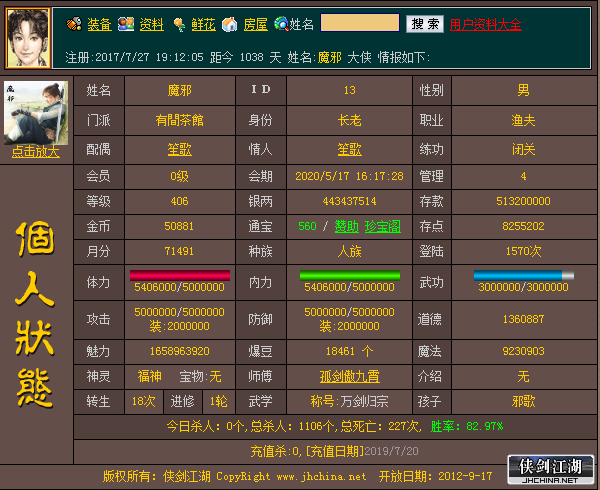
Task: Click the 姓名 name search input field
Action: coord(360,23)
